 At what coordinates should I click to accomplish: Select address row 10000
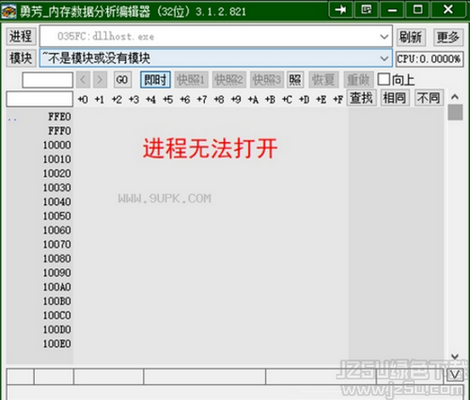point(57,145)
